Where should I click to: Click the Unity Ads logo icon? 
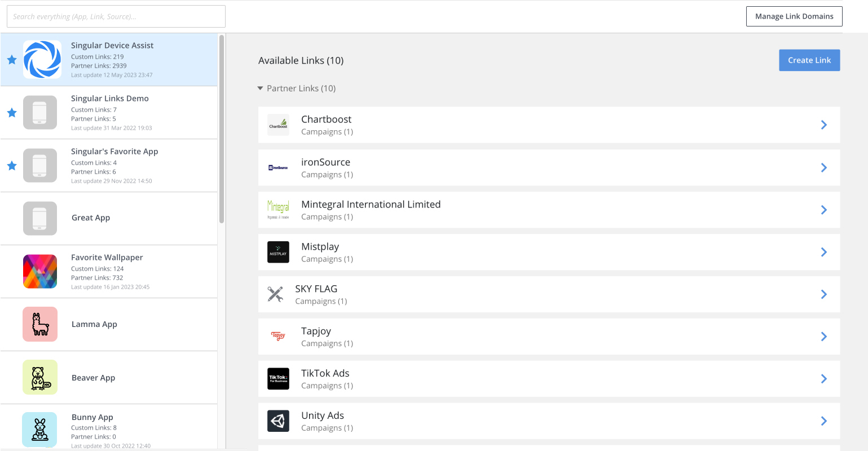pyautogui.click(x=278, y=421)
